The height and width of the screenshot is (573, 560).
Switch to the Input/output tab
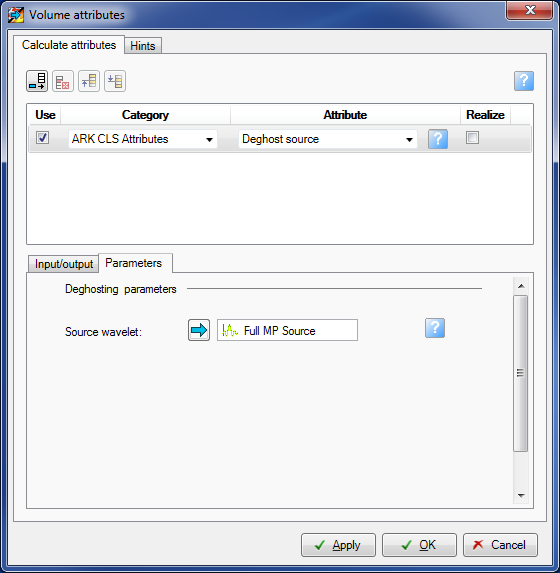click(64, 264)
